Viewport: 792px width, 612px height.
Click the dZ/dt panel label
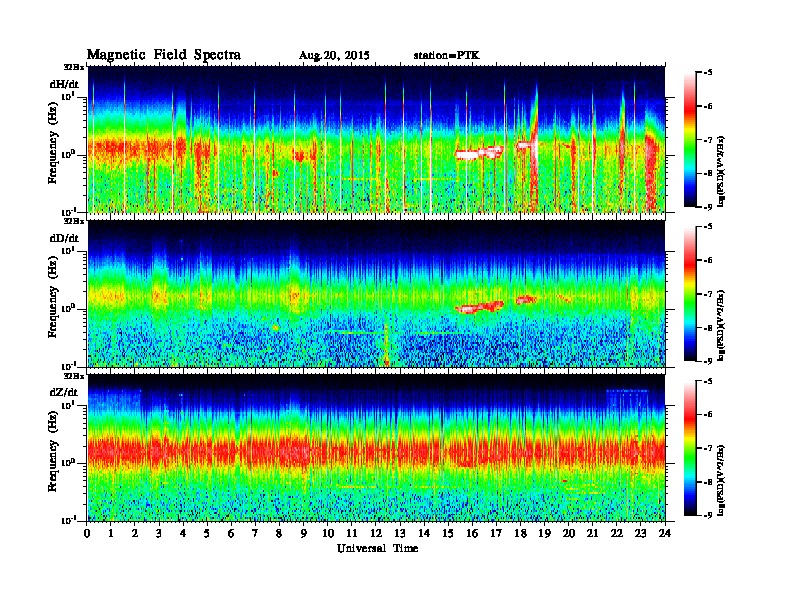click(x=64, y=392)
